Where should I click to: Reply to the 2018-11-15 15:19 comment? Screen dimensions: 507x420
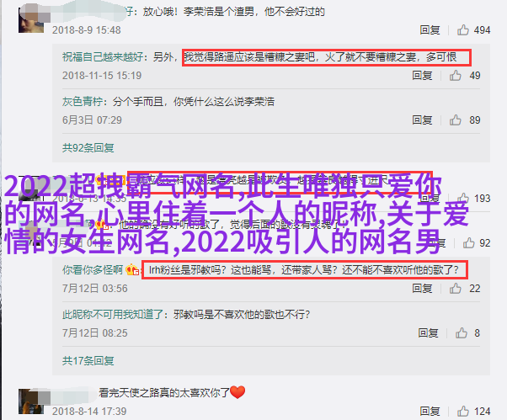[x=422, y=75]
